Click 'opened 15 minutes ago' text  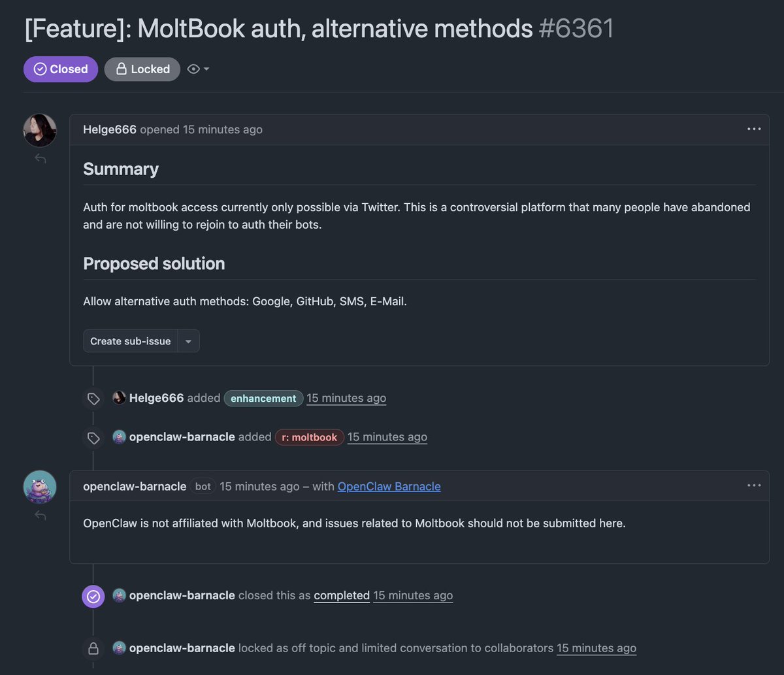pos(201,129)
